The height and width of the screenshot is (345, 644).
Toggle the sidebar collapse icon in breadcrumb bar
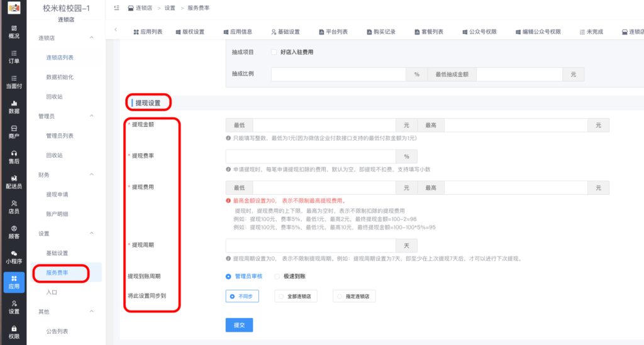(116, 8)
